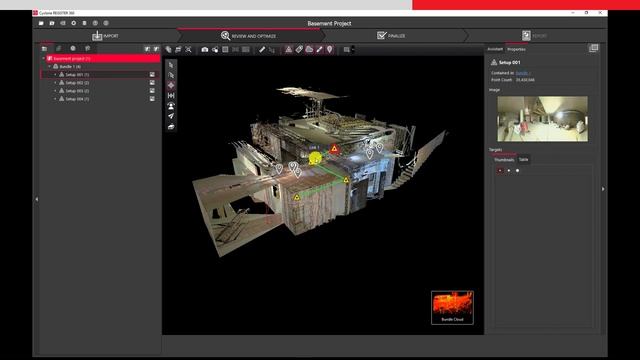Click the Setup 001 panoramic image preview
The image size is (640, 360).
(542, 119)
